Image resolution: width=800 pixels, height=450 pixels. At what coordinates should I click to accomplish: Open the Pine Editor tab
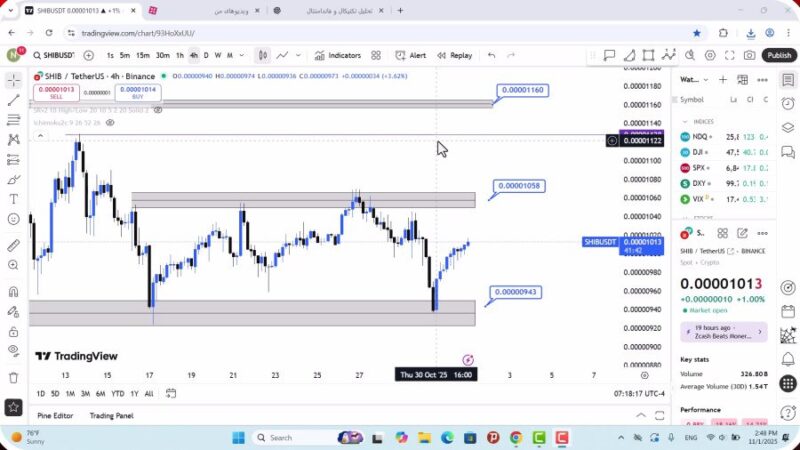click(56, 415)
